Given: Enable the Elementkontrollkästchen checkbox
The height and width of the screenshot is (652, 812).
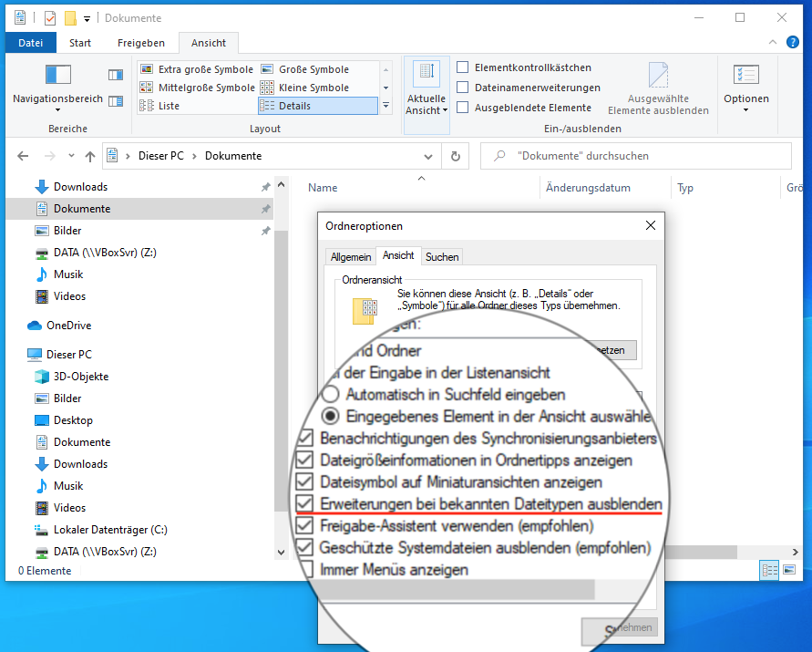Looking at the screenshot, I should (463, 67).
